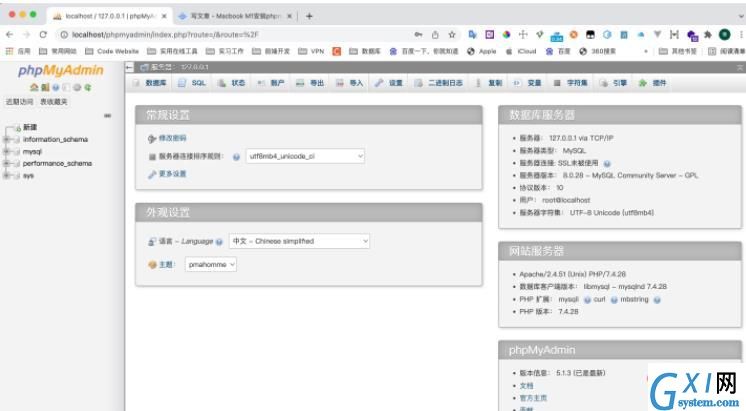Open the 360搜索 bookmark
The width and height of the screenshot is (746, 411).
tap(598, 51)
